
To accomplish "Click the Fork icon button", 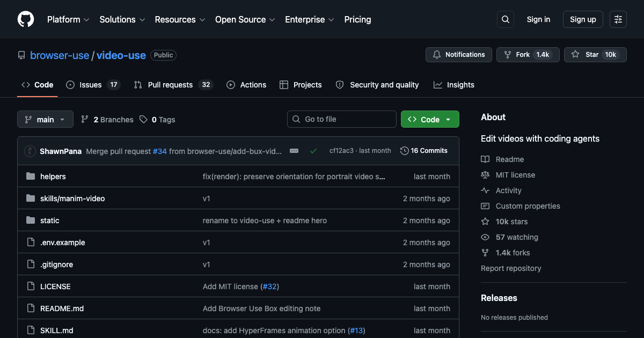I will point(507,55).
